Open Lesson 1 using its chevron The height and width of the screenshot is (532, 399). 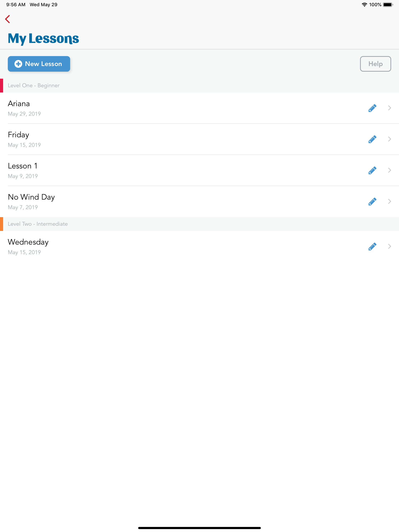click(389, 170)
